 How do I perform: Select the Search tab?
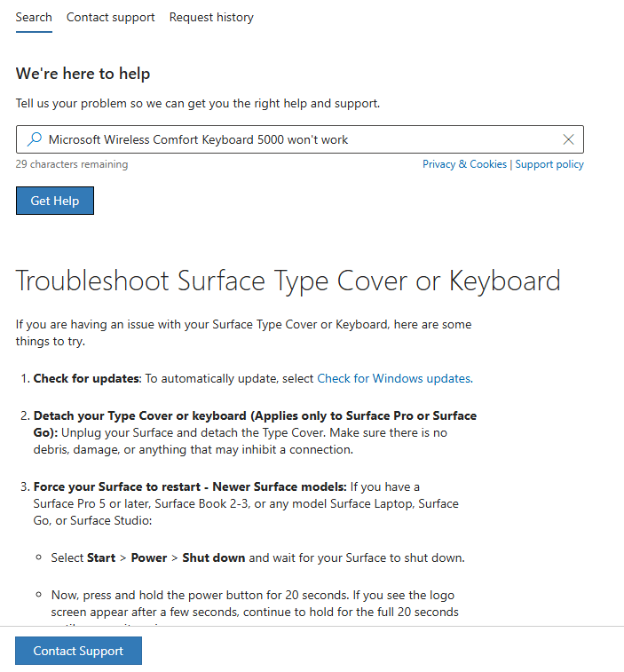point(34,17)
